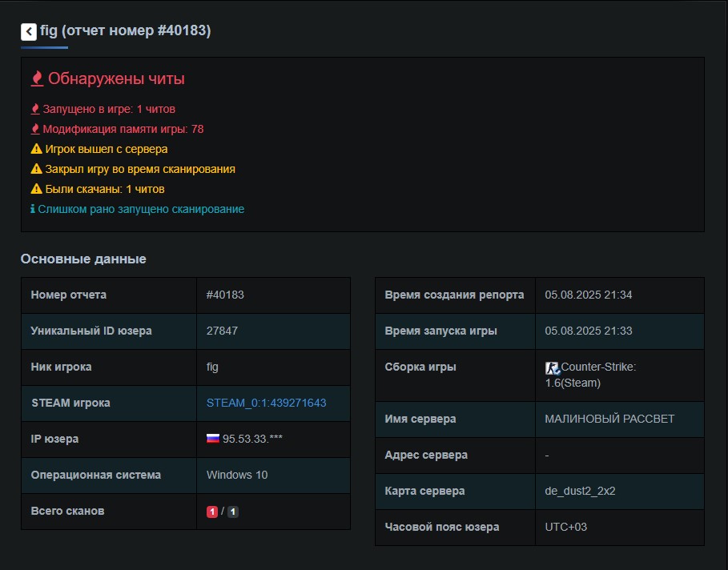Click the red badge '1' in 'Всего сканов'
Viewport: 728px width, 570px height.
[x=212, y=512]
